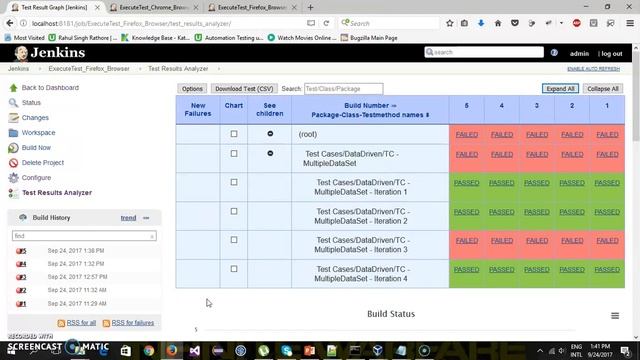Image resolution: width=640 pixels, height=360 pixels.
Task: Open the Bugzilla Main Page bookmark
Action: [x=369, y=38]
